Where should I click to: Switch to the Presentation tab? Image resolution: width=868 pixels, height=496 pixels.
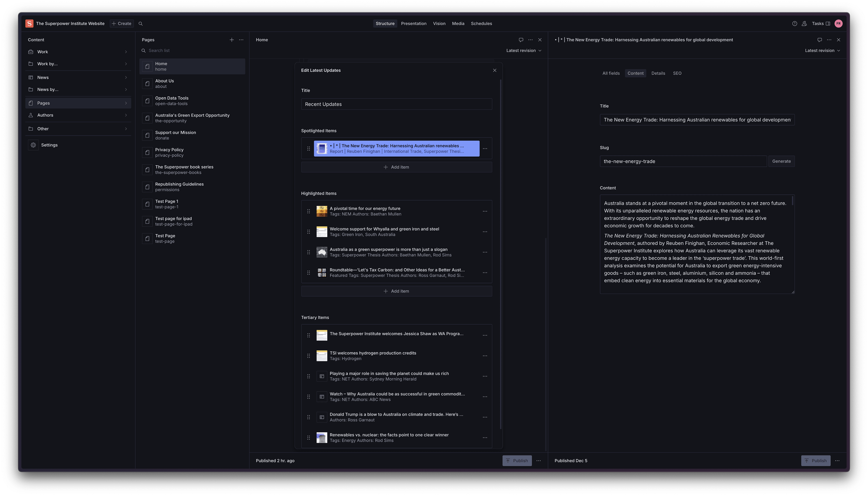414,23
